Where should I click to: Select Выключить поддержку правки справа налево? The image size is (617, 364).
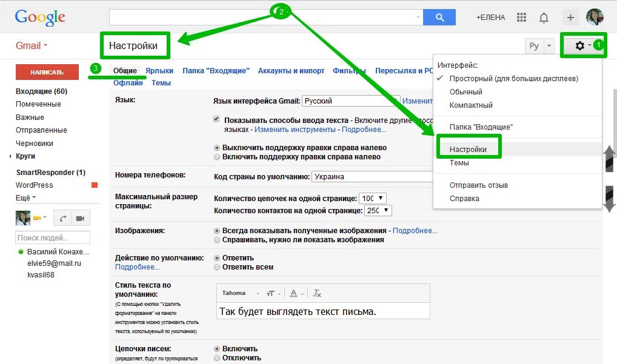pos(217,148)
